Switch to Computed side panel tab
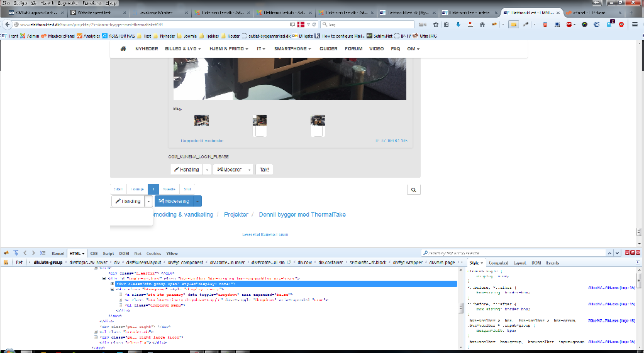 click(499, 263)
